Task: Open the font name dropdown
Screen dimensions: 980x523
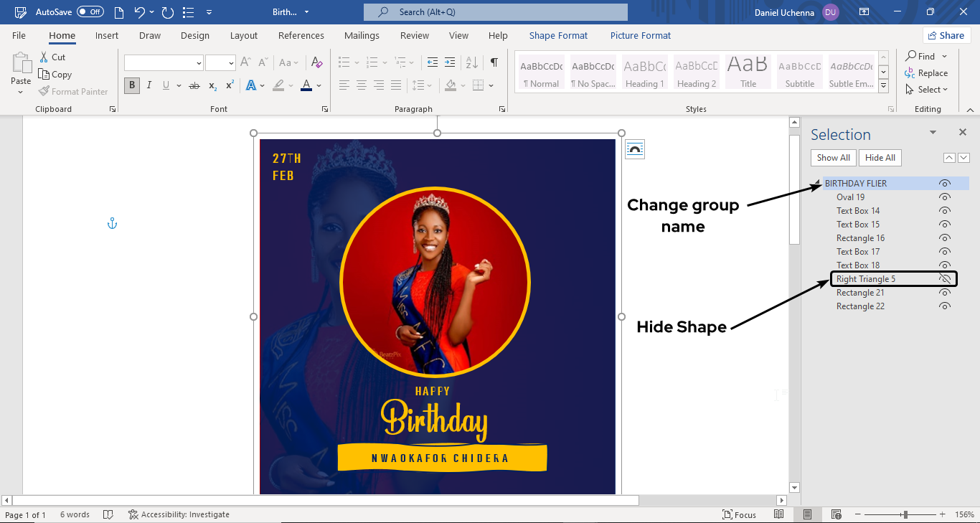Action: click(199, 63)
